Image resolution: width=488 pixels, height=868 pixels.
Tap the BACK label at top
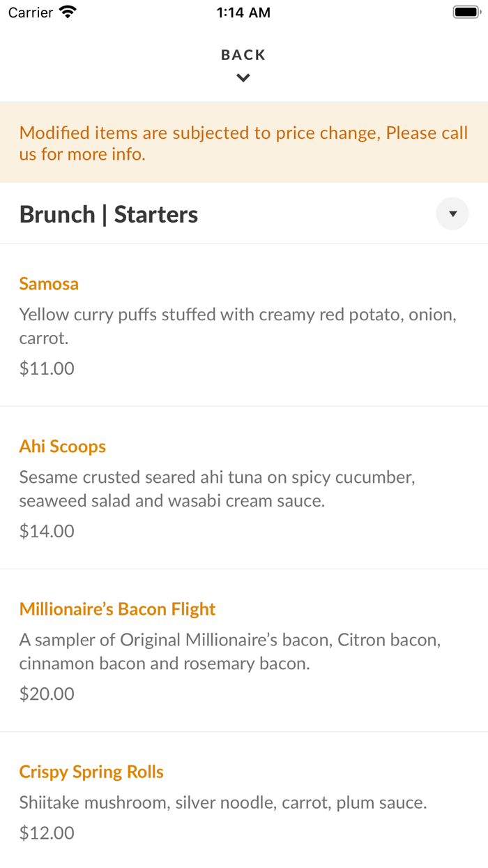[x=243, y=55]
